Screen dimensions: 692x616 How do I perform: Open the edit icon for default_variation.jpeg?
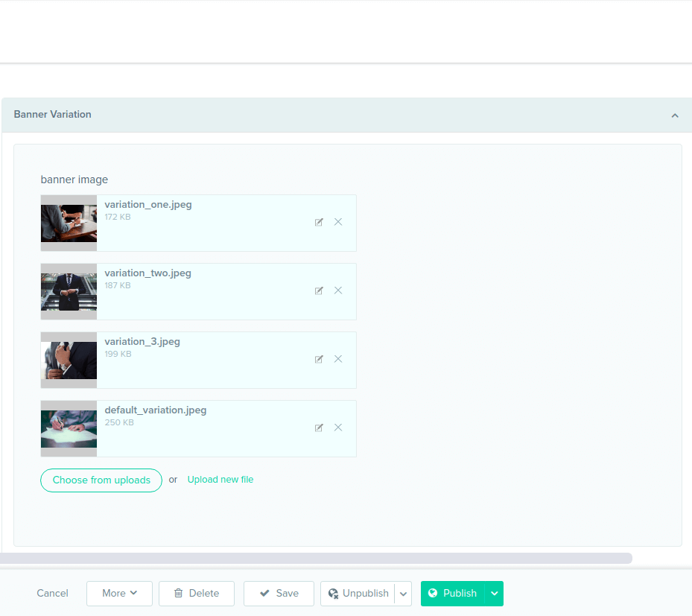click(x=319, y=428)
